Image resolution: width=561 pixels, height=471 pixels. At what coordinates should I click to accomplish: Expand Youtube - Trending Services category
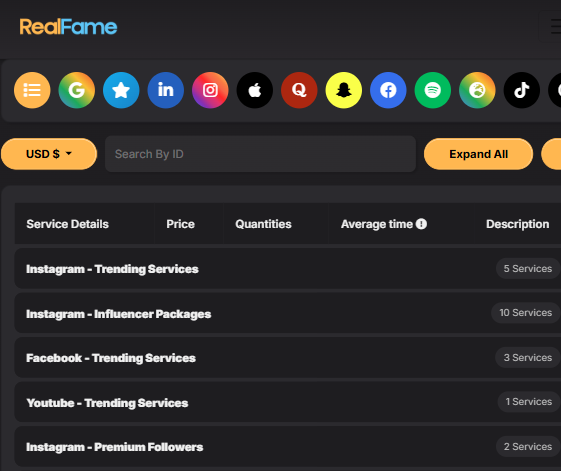(x=287, y=402)
